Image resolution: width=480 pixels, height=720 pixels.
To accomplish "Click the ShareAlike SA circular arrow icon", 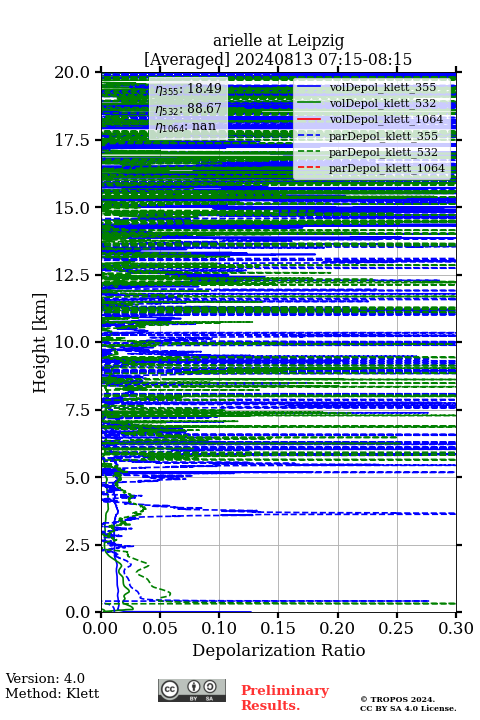I will tap(209, 687).
